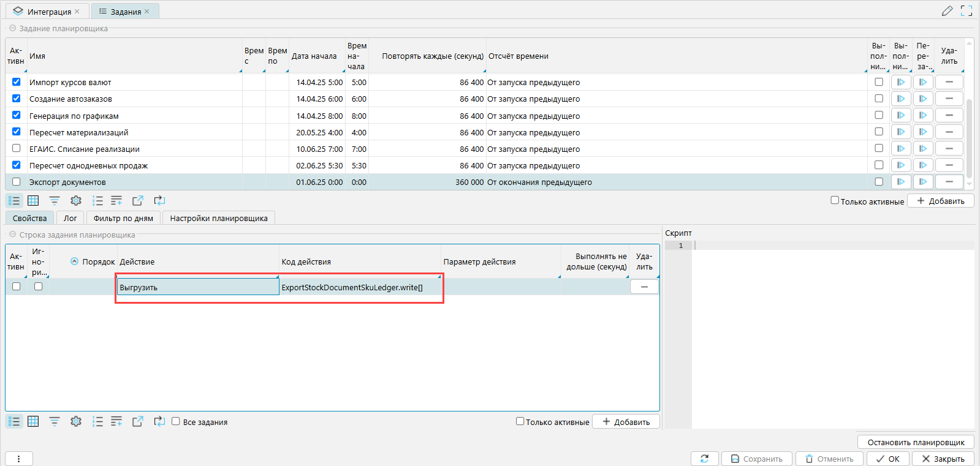Toggle the 'Все задания' checkbox
This screenshot has width=980, height=466.
[176, 421]
